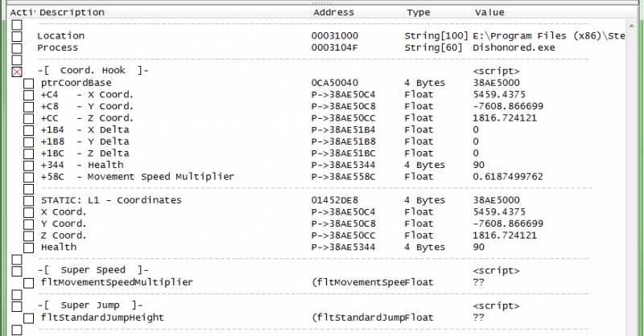
Task: Click the Address column header
Action: click(333, 13)
